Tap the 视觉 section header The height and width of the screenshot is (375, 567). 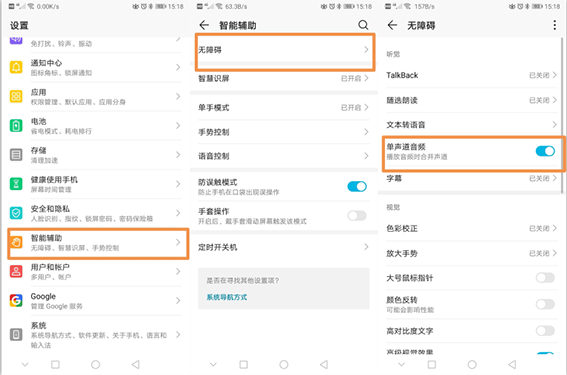click(x=393, y=207)
